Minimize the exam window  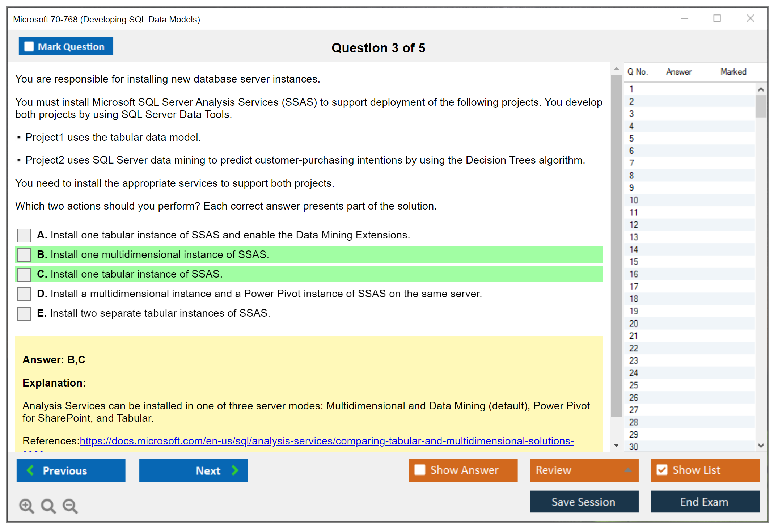click(x=684, y=18)
